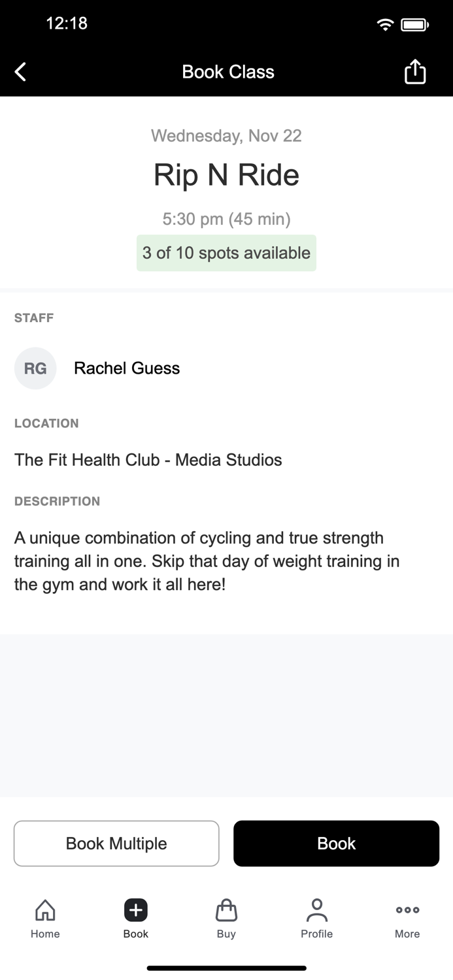Select the 3 of 10 spots badge
453x980 pixels.
[x=226, y=253]
